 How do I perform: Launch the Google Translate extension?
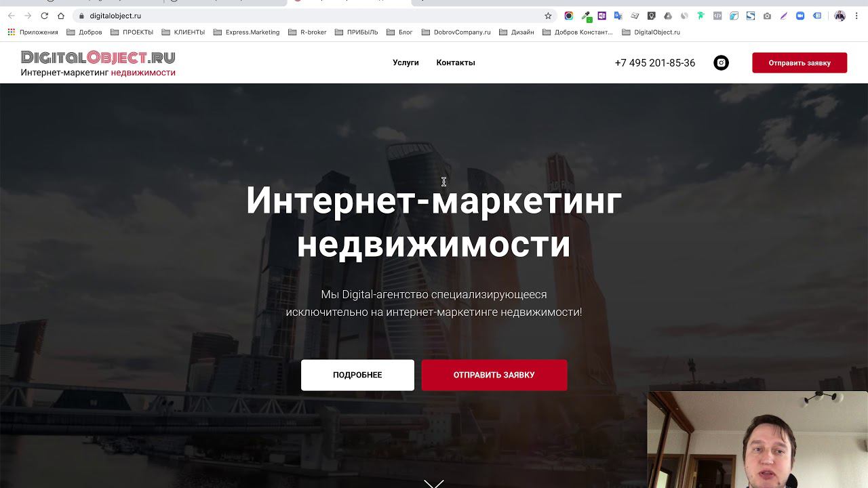click(x=618, y=16)
